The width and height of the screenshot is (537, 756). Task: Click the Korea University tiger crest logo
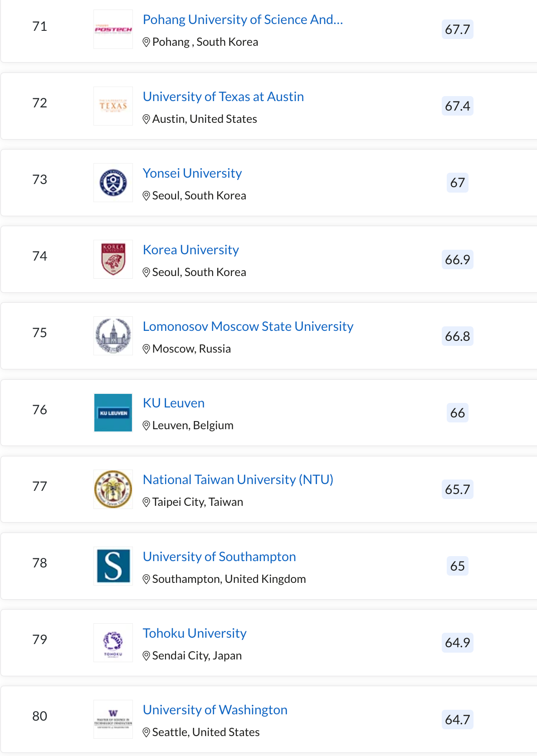113,259
